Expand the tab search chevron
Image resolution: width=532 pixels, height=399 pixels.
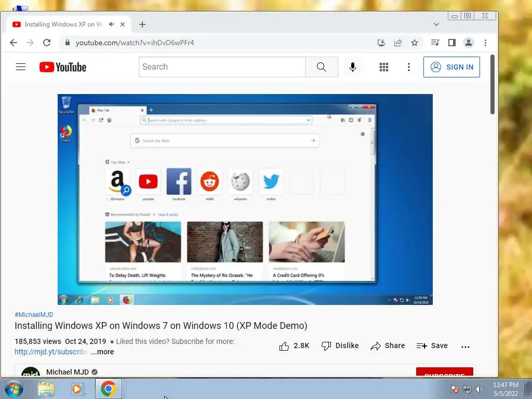436,24
